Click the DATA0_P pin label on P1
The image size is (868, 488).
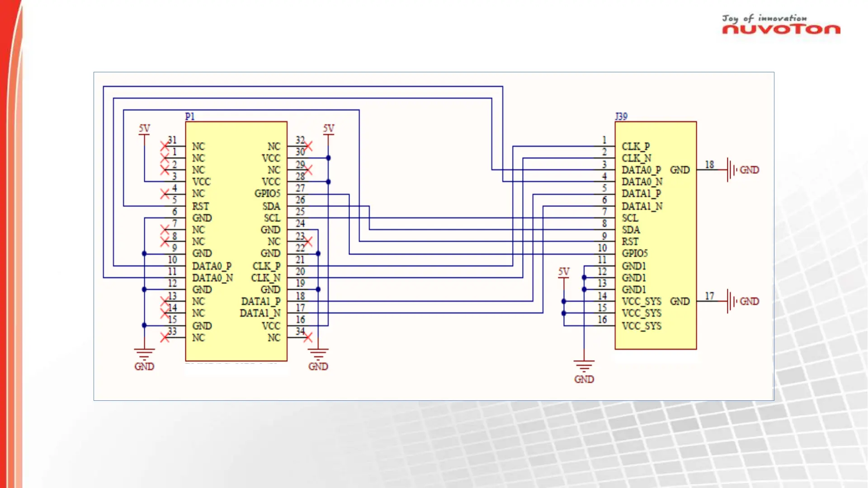212,266
